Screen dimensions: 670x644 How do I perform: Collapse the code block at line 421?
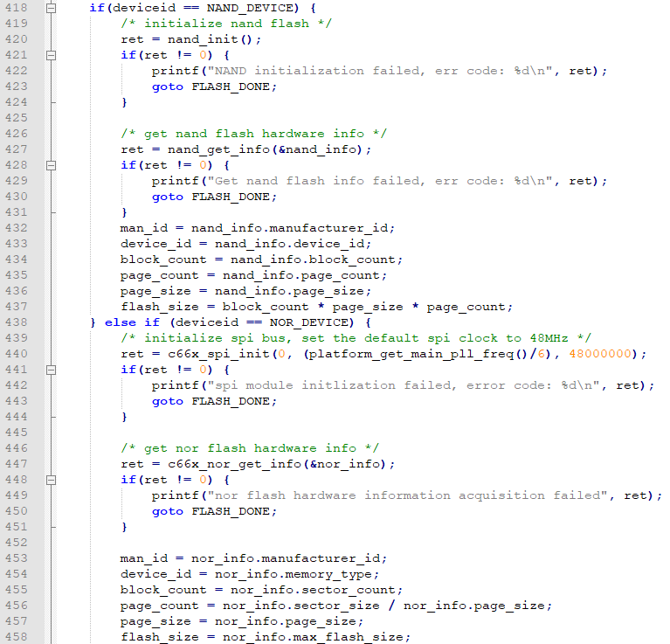[51, 55]
